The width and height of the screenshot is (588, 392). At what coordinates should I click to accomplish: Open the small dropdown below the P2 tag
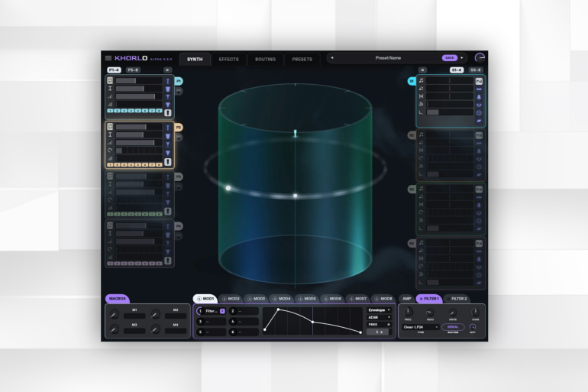(x=179, y=138)
